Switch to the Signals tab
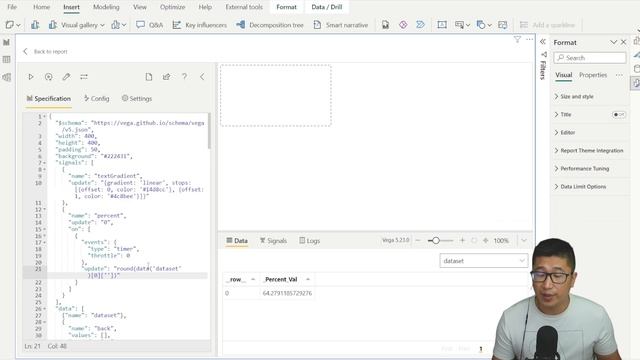Image resolution: width=640 pixels, height=360 pixels. coord(273,241)
